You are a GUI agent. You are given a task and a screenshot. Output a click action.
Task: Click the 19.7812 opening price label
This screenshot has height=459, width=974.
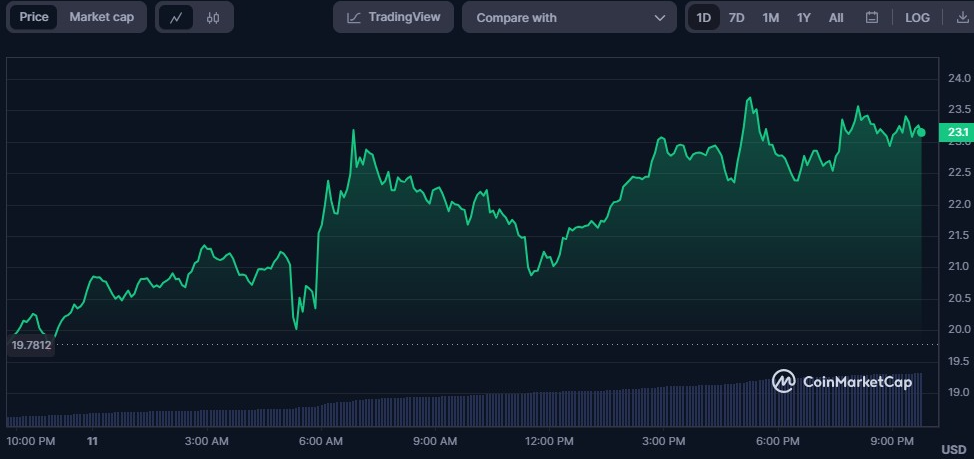click(x=31, y=345)
